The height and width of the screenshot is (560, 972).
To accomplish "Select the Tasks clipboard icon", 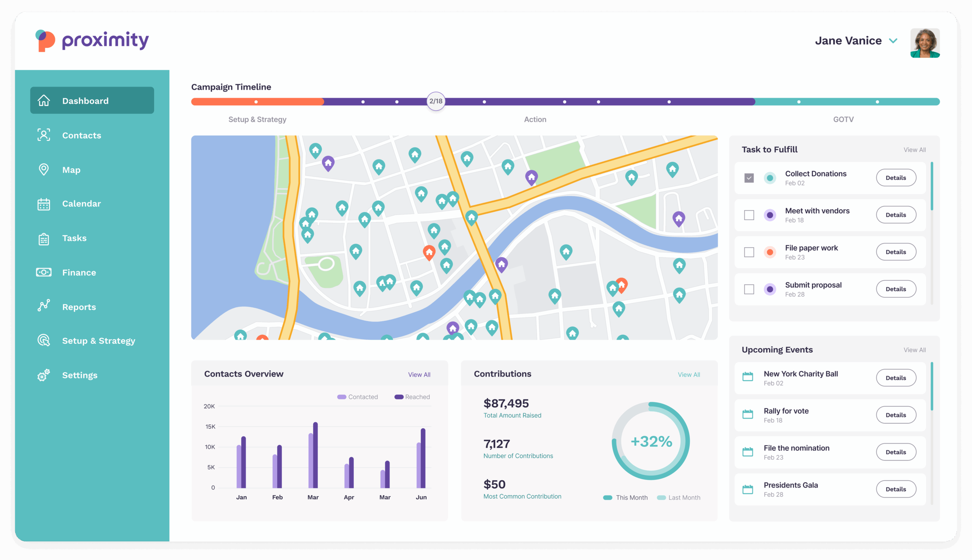I will coord(43,238).
